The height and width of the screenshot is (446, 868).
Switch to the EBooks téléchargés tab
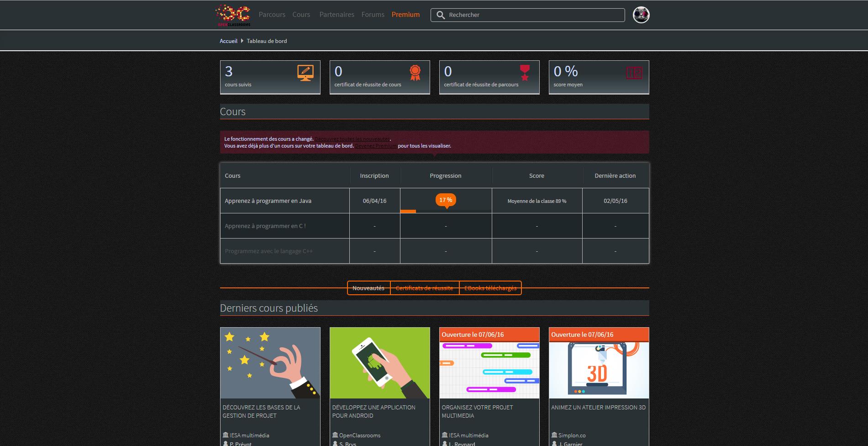[490, 288]
